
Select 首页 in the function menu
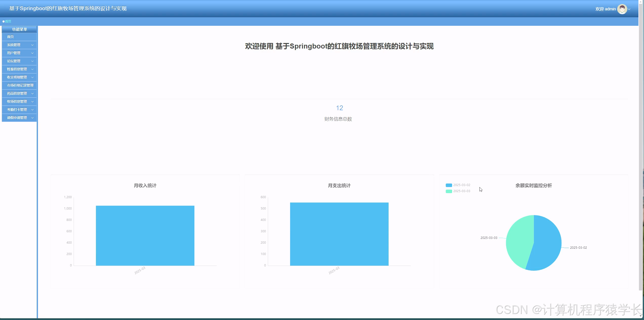point(10,37)
